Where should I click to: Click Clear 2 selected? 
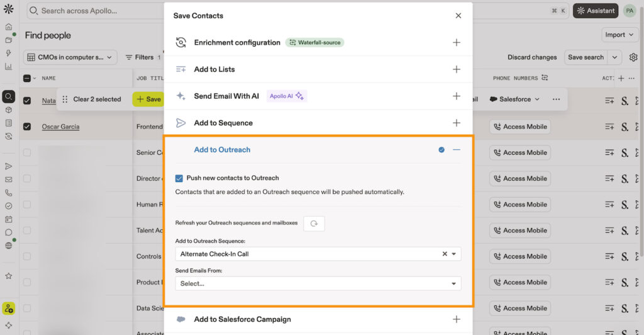click(x=97, y=99)
